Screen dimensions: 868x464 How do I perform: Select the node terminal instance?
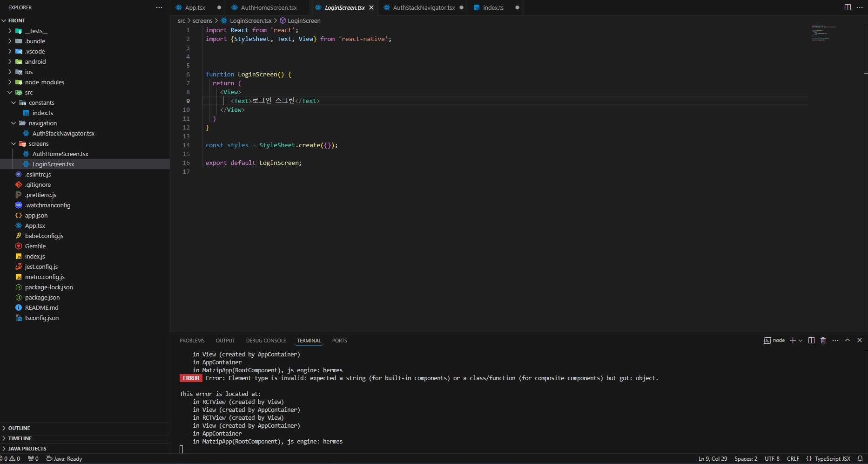pos(774,341)
